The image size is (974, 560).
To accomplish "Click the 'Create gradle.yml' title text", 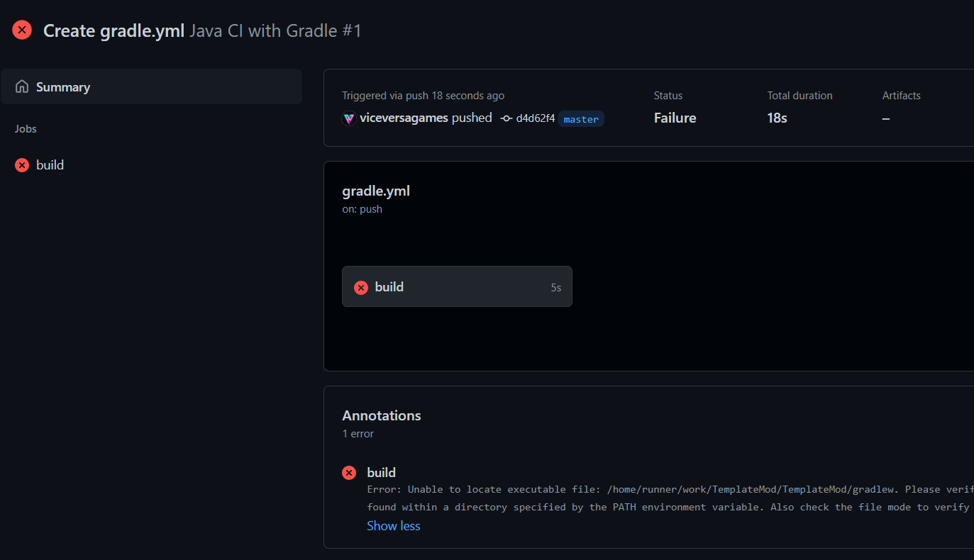I will [114, 30].
